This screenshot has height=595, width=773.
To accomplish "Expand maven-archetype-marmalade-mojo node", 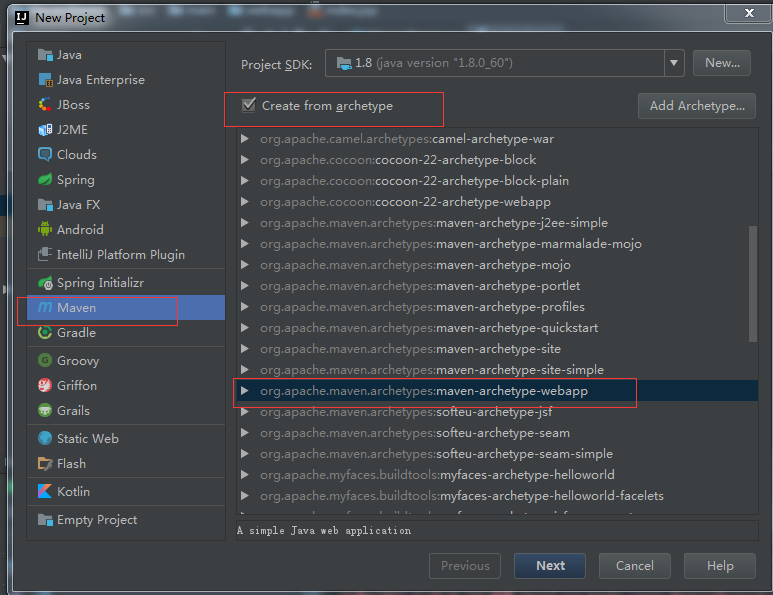I will pos(245,244).
